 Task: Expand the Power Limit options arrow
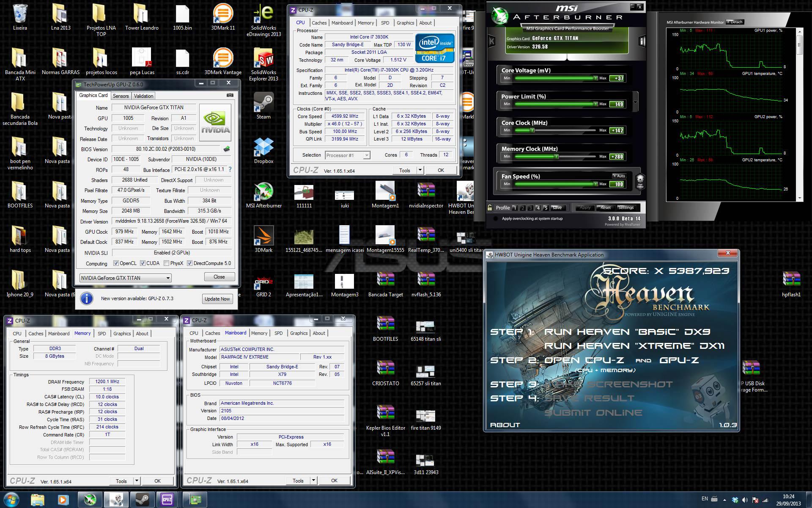click(635, 102)
